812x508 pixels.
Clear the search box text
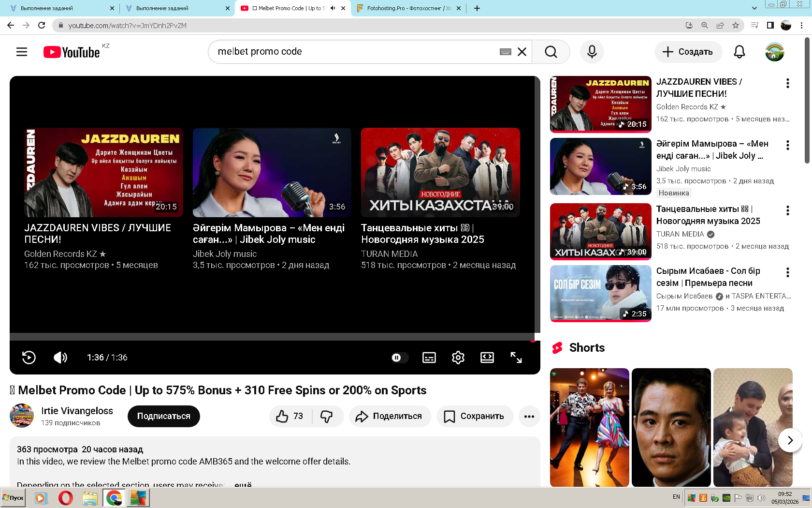click(x=522, y=52)
